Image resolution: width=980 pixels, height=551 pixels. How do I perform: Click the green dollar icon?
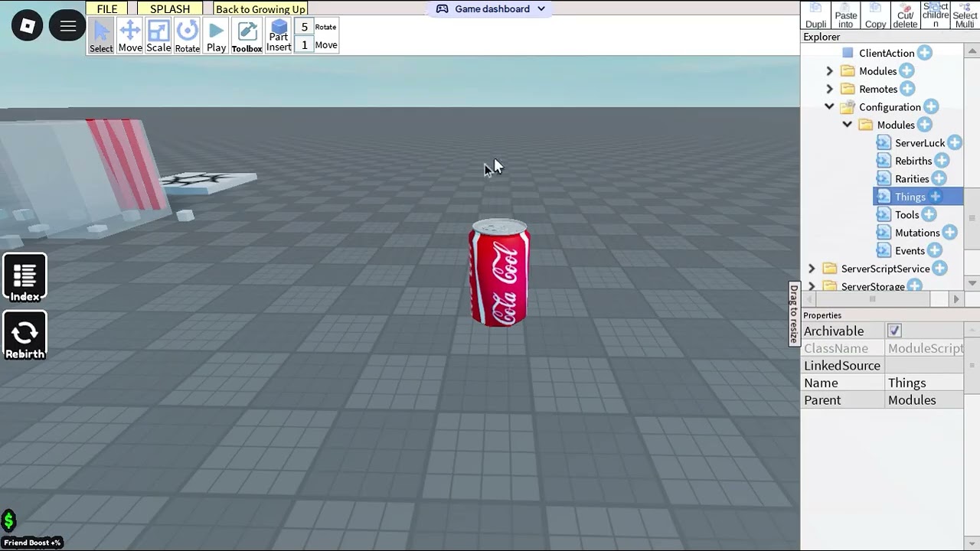(8, 521)
